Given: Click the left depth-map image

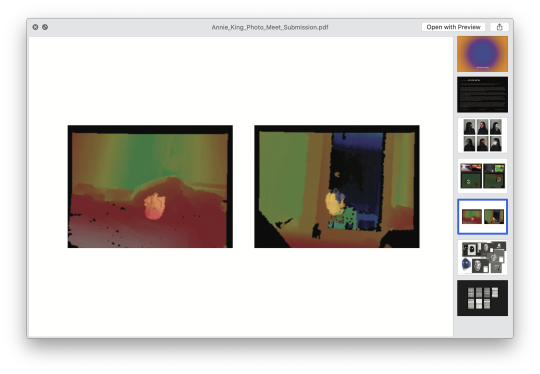Looking at the screenshot, I should pyautogui.click(x=150, y=186).
